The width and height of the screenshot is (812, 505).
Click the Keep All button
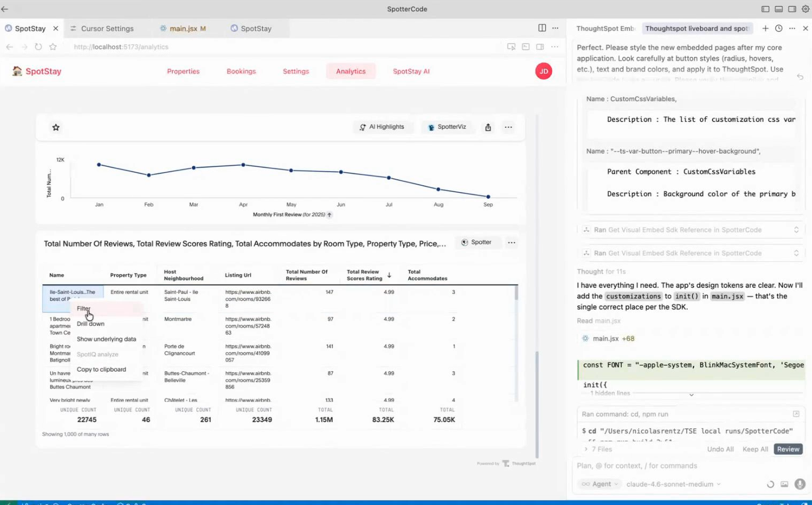[x=755, y=450]
